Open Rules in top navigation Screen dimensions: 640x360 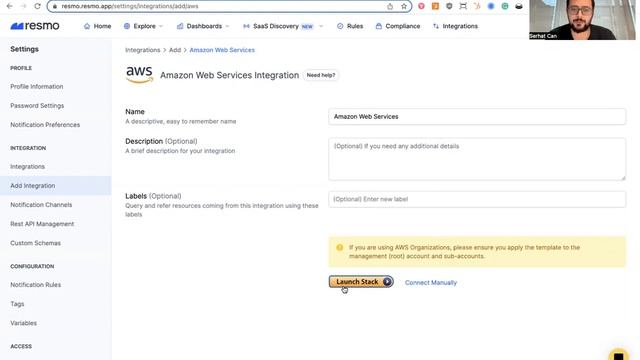click(350, 26)
